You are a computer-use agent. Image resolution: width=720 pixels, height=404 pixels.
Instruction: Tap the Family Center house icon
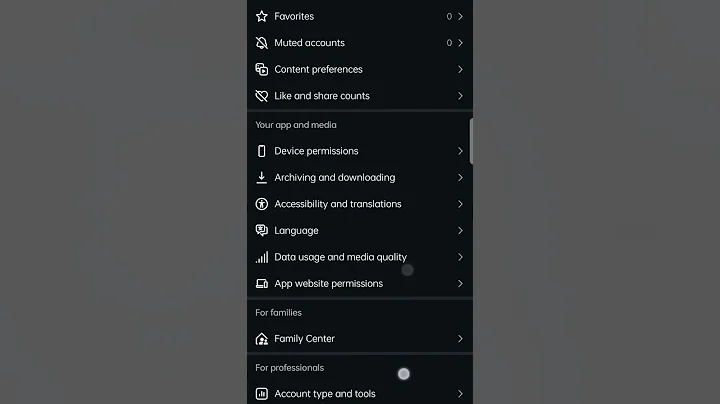(x=262, y=339)
